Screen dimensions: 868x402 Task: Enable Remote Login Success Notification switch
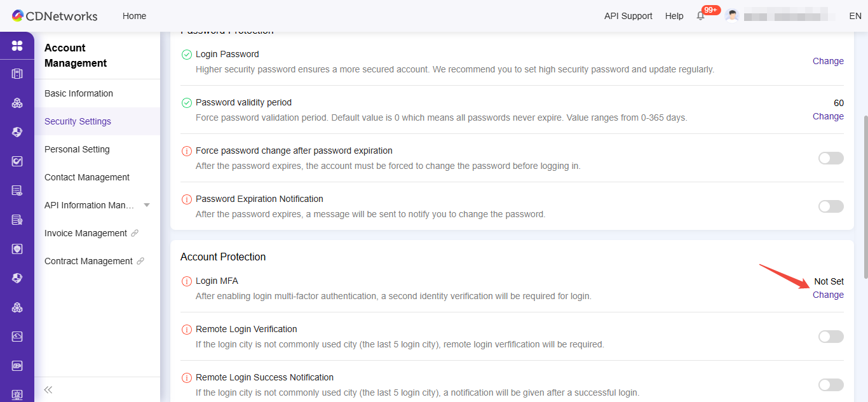(x=831, y=385)
